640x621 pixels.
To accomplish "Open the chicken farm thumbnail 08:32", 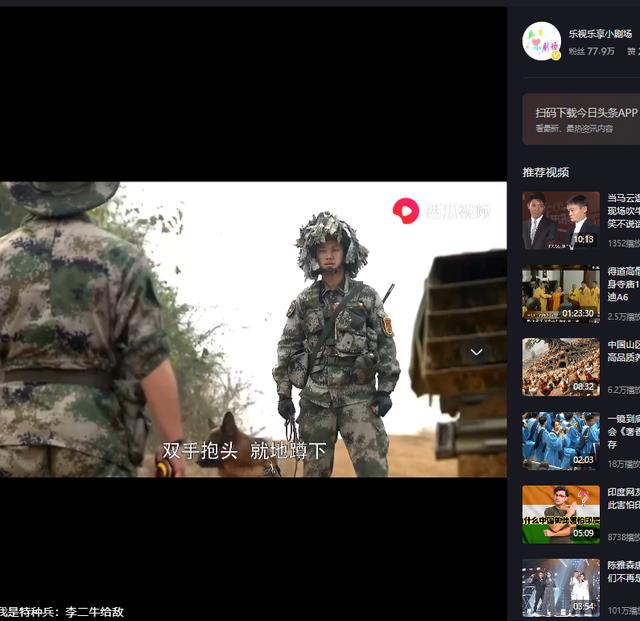I will (x=561, y=367).
